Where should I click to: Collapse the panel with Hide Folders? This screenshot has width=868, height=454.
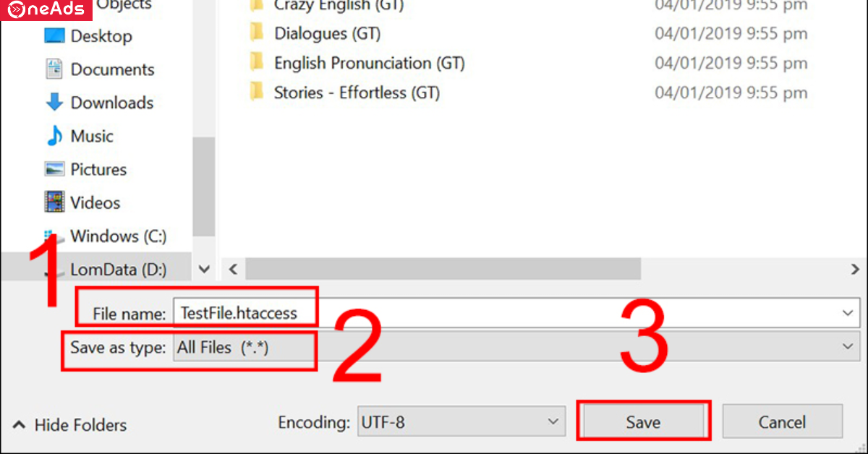pos(70,425)
